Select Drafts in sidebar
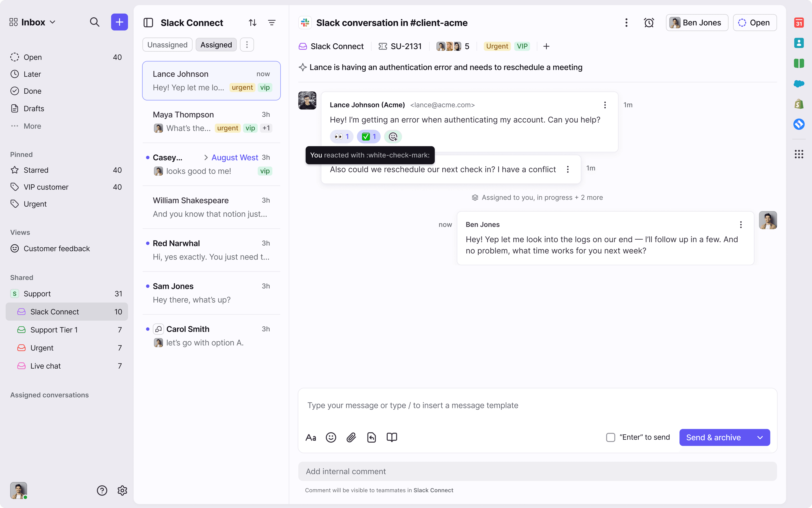The width and height of the screenshot is (812, 508). [x=66, y=109]
